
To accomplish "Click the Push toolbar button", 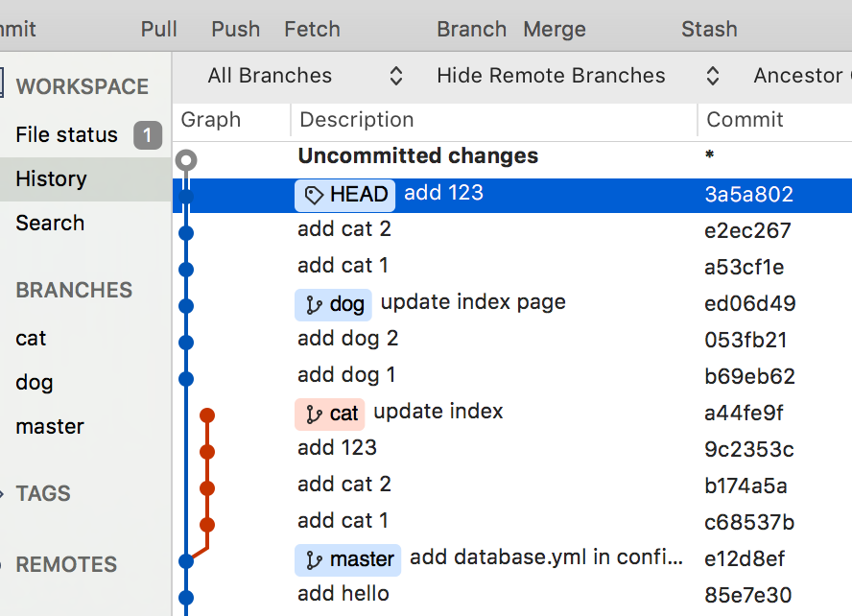I will tap(236, 29).
